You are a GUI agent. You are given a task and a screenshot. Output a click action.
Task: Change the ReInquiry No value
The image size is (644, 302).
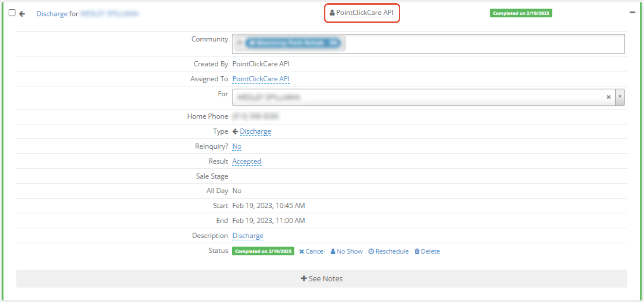pyautogui.click(x=237, y=146)
